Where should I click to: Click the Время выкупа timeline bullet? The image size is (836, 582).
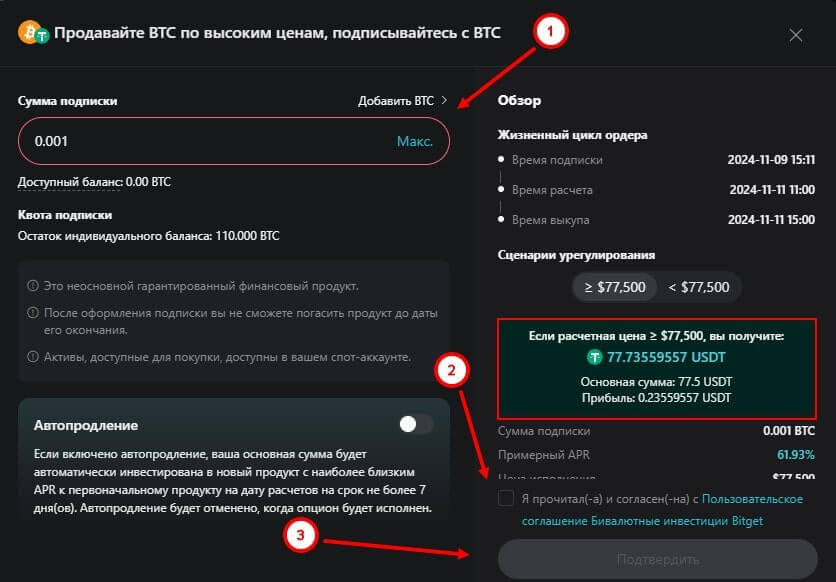click(x=500, y=220)
